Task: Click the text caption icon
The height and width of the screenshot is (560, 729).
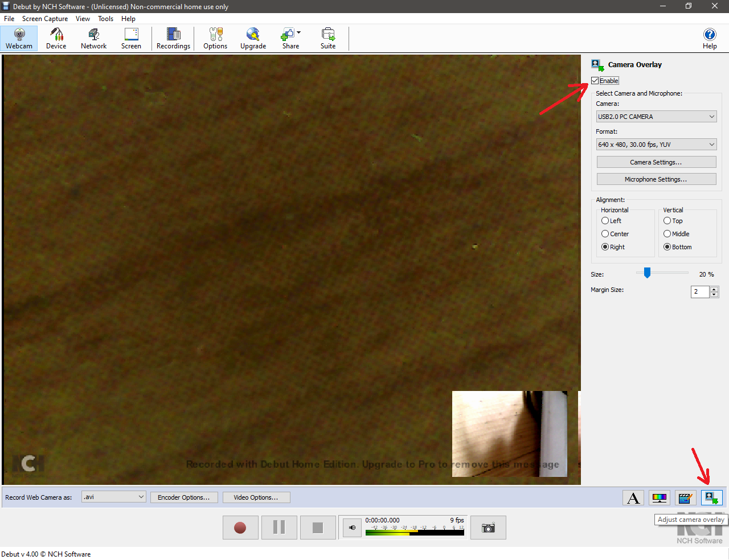Action: pyautogui.click(x=633, y=498)
